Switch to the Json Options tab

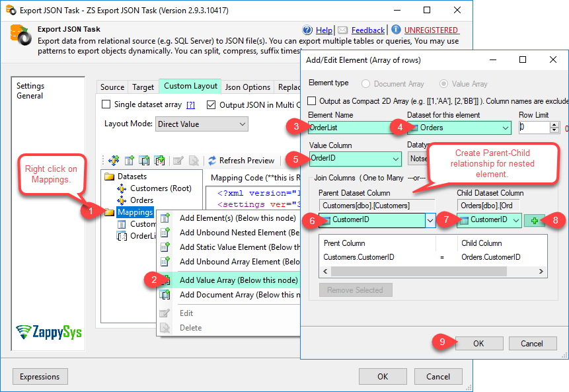click(x=247, y=87)
